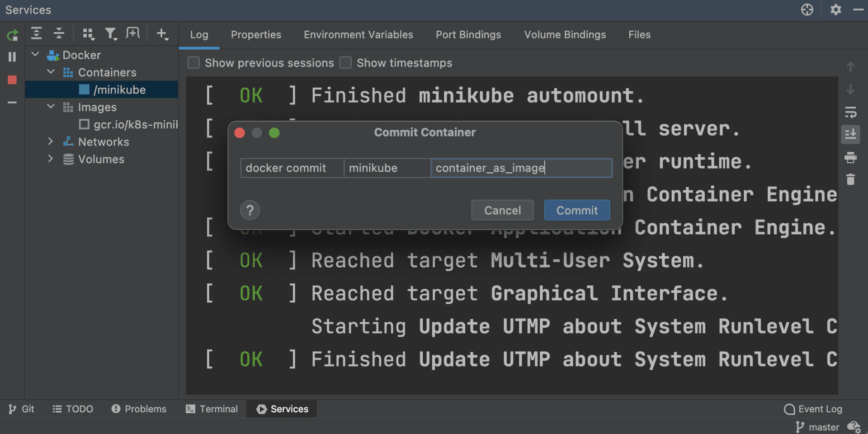Expand the Networks node

51,142
